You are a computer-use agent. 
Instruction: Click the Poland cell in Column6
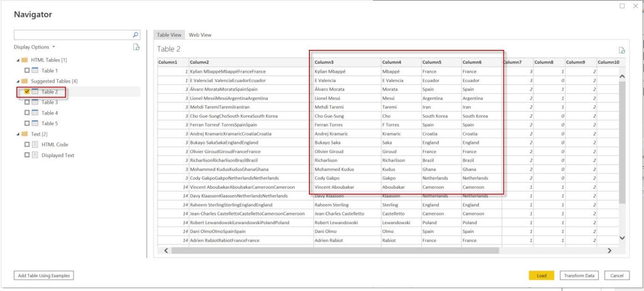[481, 222]
